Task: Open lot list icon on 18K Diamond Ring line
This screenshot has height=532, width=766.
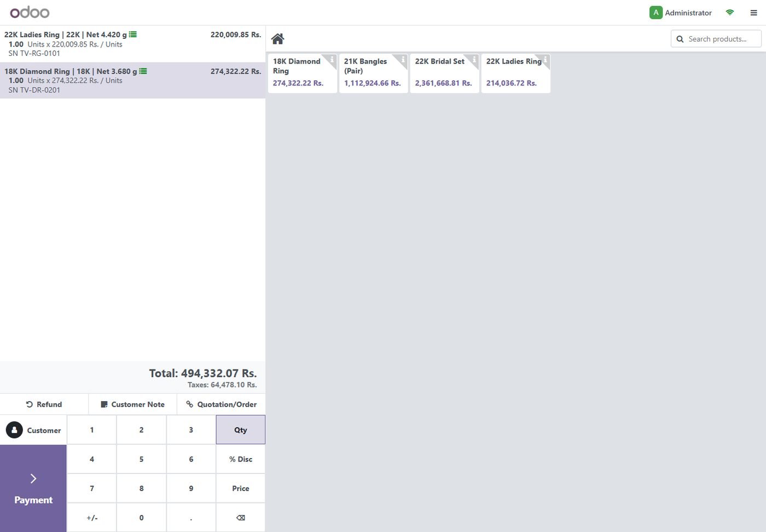Action: click(x=143, y=71)
